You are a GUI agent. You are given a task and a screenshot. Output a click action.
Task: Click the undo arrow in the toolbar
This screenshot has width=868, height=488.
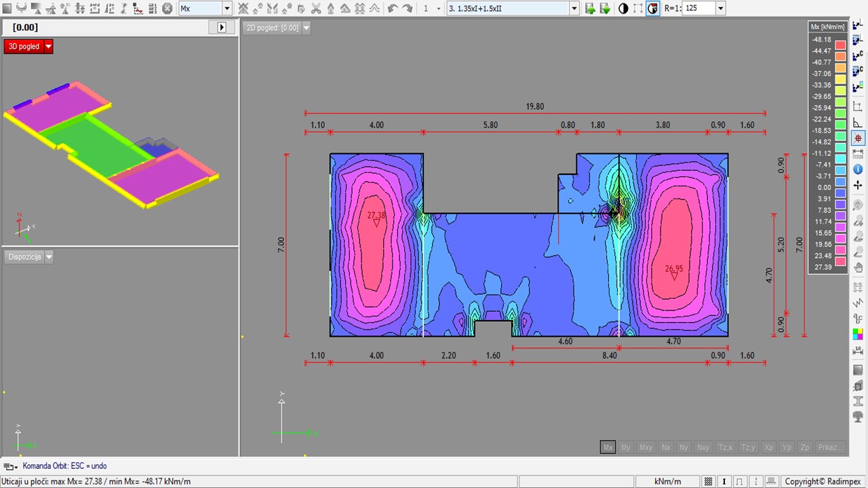tap(393, 9)
